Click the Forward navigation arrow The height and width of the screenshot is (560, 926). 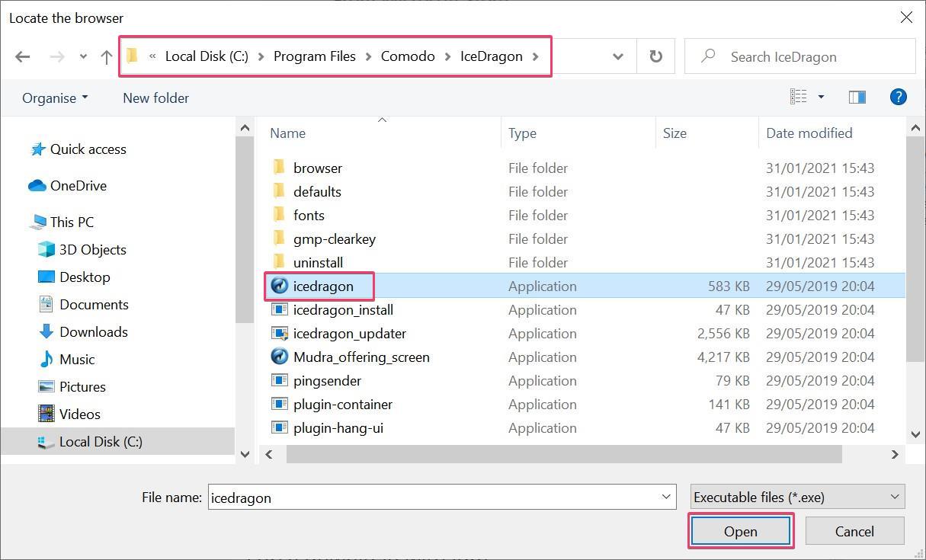[56, 56]
